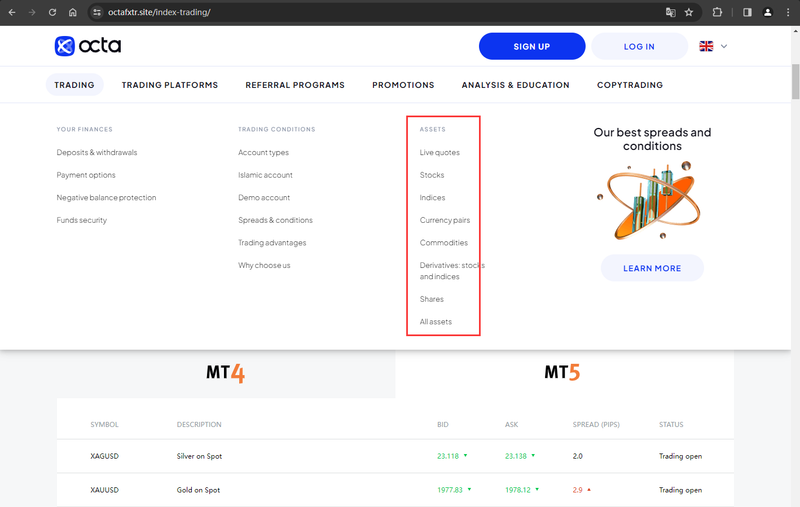Open Account types link

pos(263,153)
